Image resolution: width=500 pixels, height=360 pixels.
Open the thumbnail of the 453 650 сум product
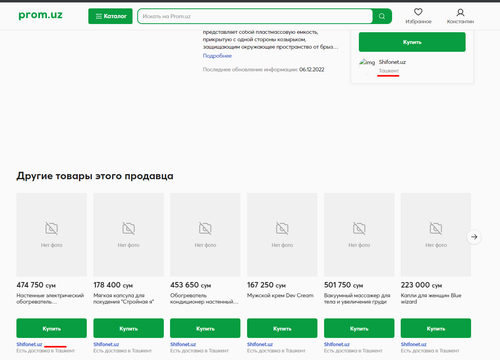pos(205,235)
